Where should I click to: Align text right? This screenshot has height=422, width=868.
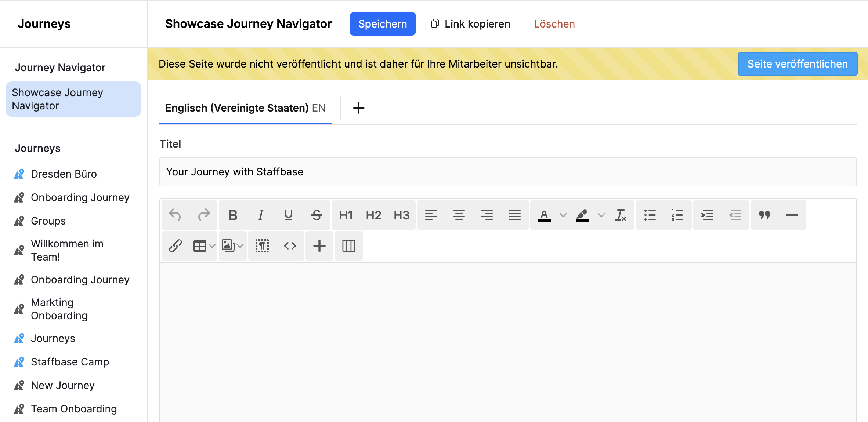click(x=487, y=215)
